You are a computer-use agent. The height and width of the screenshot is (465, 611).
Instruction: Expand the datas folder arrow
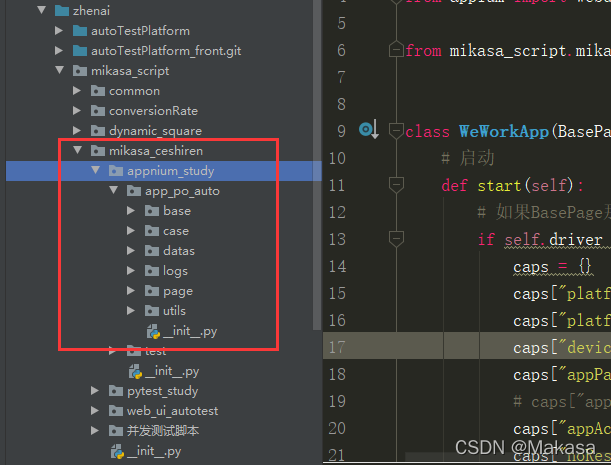click(x=131, y=251)
